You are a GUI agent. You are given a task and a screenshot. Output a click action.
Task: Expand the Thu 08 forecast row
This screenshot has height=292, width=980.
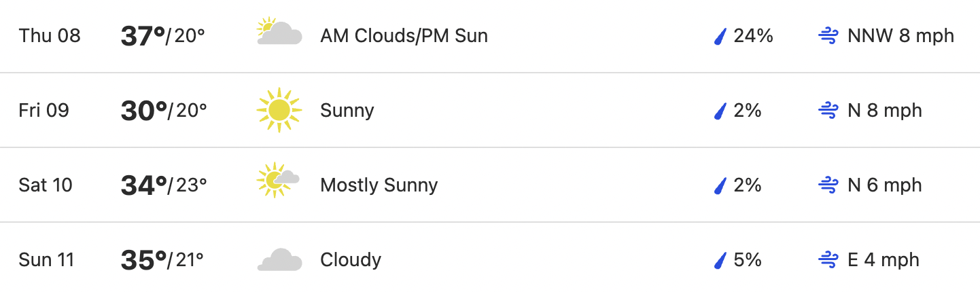tap(490, 36)
